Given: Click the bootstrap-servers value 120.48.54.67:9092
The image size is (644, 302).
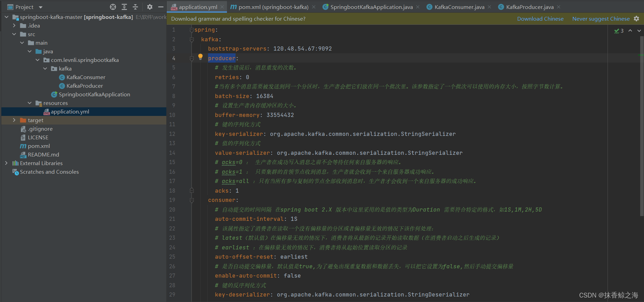Looking at the screenshot, I should pos(303,49).
